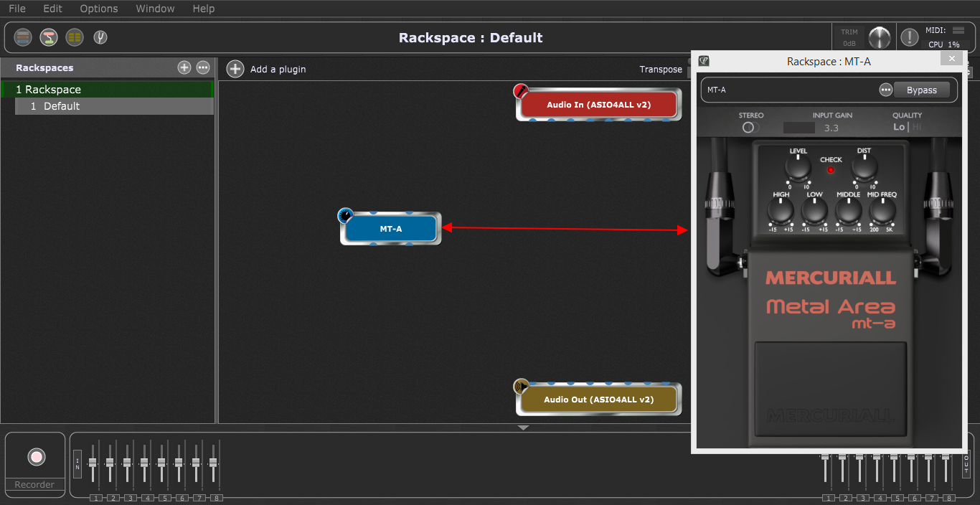The image size is (980, 505).
Task: Open the Help menu
Action: [204, 9]
